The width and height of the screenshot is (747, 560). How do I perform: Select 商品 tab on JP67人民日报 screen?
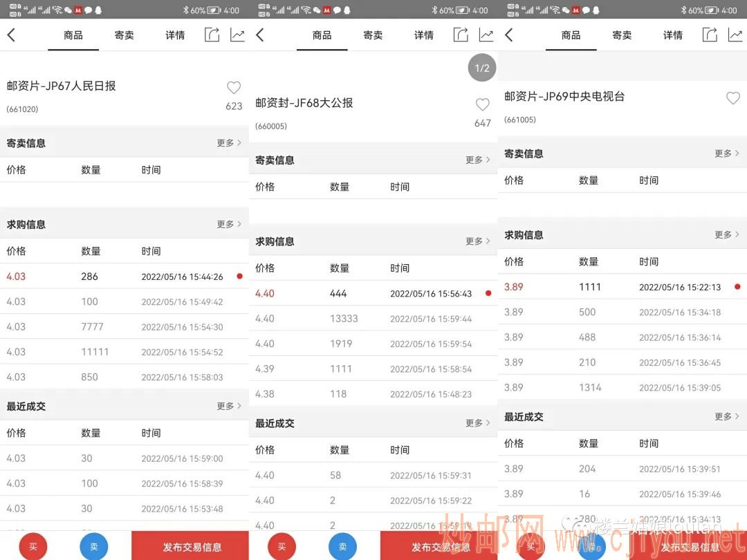coord(73,35)
